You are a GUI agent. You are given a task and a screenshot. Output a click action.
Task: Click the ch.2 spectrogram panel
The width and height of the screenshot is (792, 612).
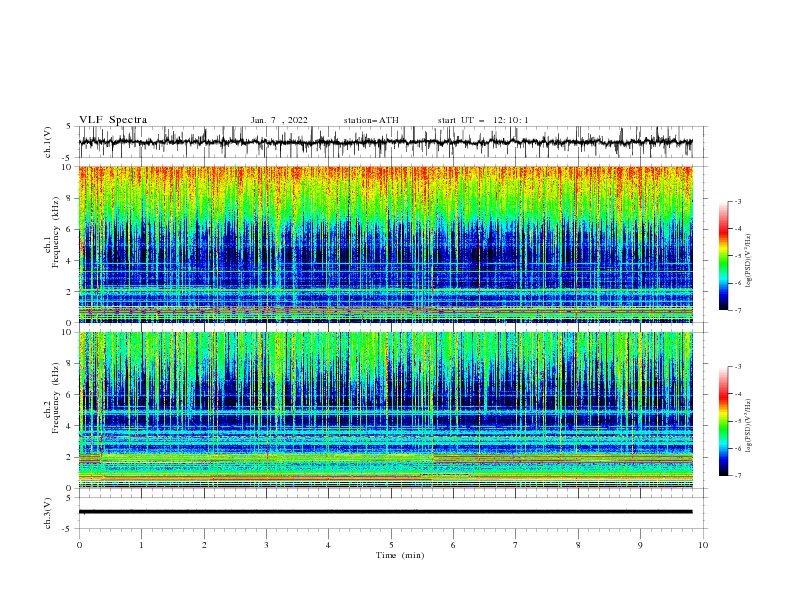(385, 410)
